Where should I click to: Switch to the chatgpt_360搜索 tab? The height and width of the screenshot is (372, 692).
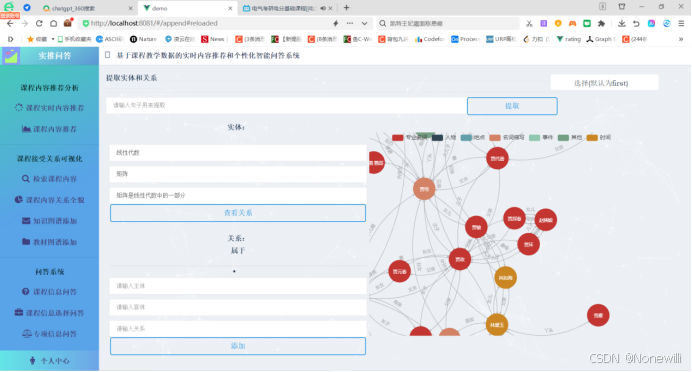tap(88, 8)
